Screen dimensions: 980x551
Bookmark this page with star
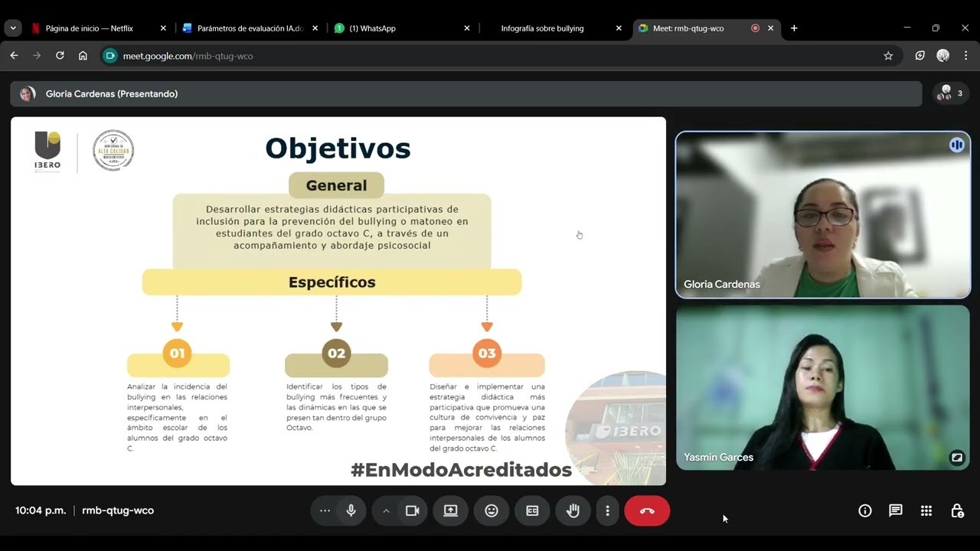click(x=888, y=56)
